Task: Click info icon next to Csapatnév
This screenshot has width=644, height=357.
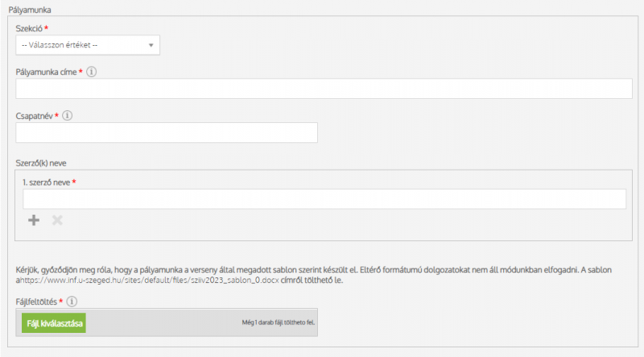Action: (x=68, y=116)
